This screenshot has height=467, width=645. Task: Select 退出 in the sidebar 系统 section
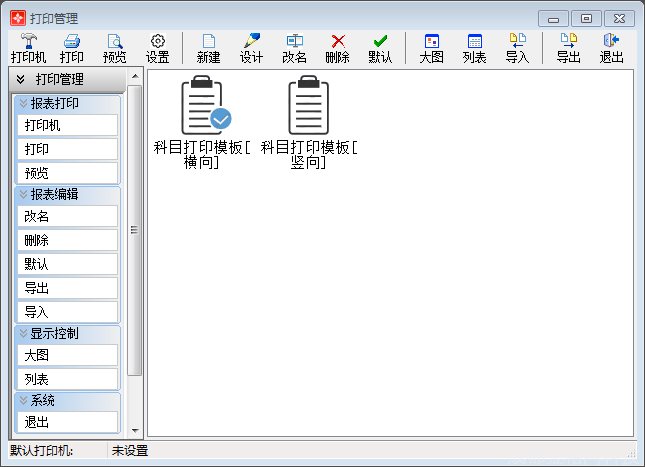point(68,422)
